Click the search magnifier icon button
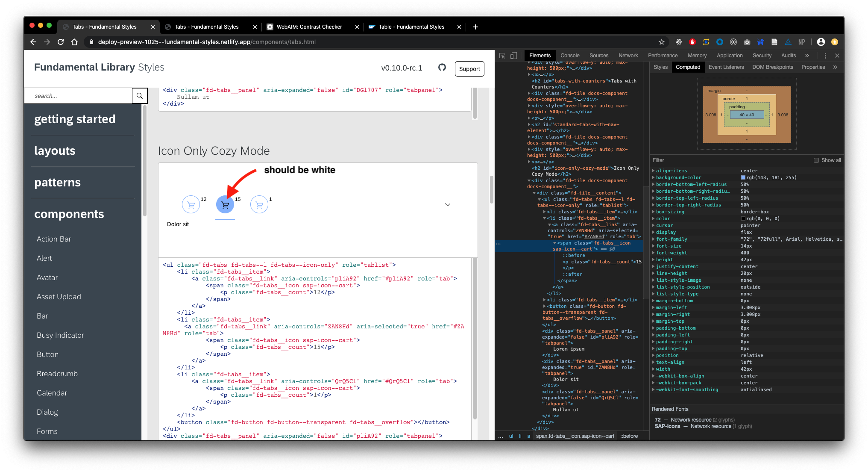The height and width of the screenshot is (472, 868). pyautogui.click(x=140, y=96)
